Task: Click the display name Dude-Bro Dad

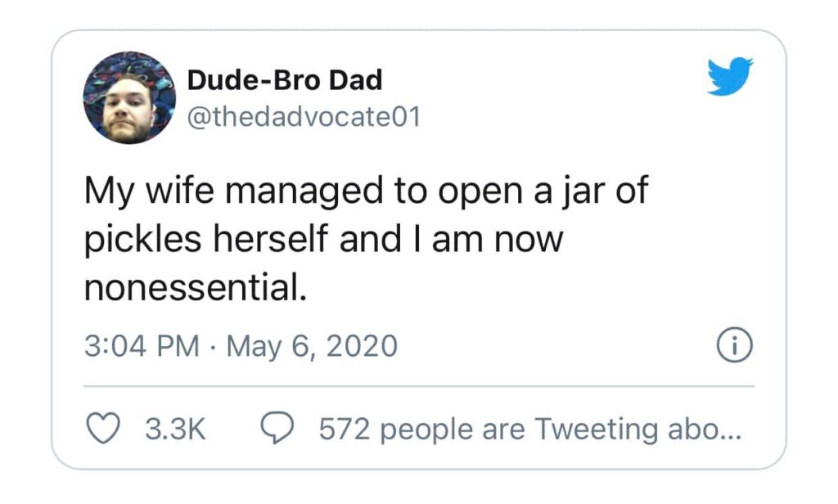Action: (x=285, y=80)
